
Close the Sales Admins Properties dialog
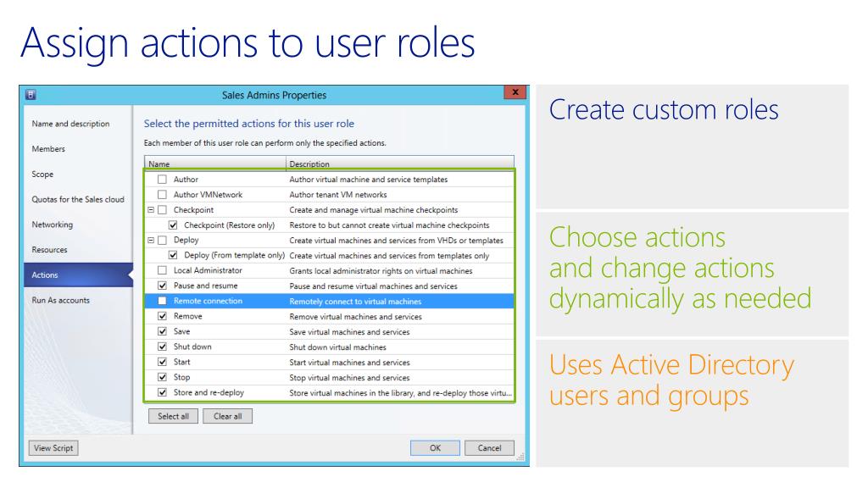(515, 92)
